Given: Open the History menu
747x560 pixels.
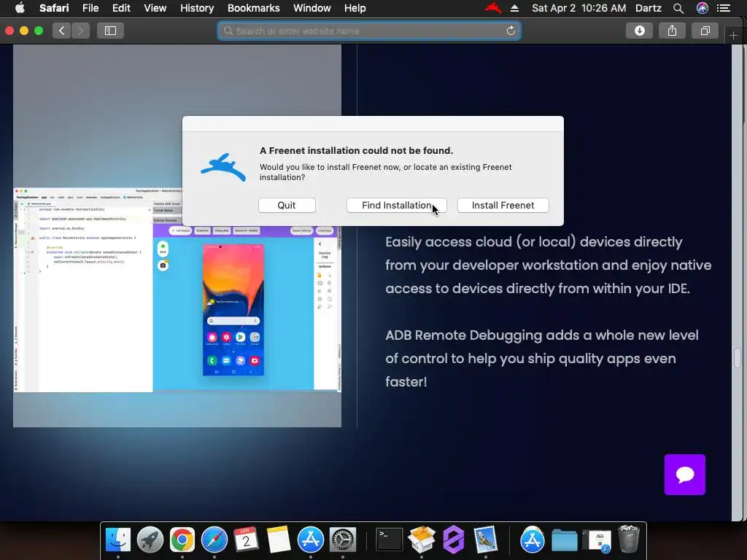Looking at the screenshot, I should pyautogui.click(x=197, y=8).
